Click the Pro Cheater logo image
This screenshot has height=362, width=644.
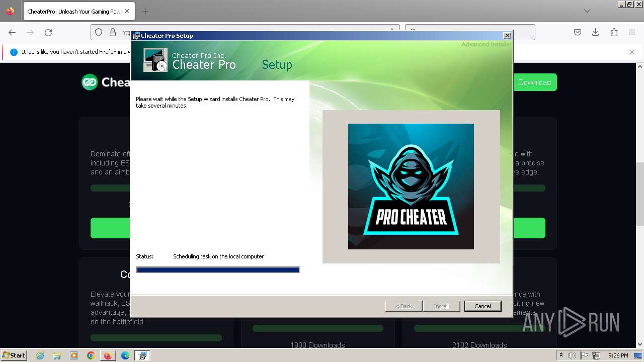[411, 187]
